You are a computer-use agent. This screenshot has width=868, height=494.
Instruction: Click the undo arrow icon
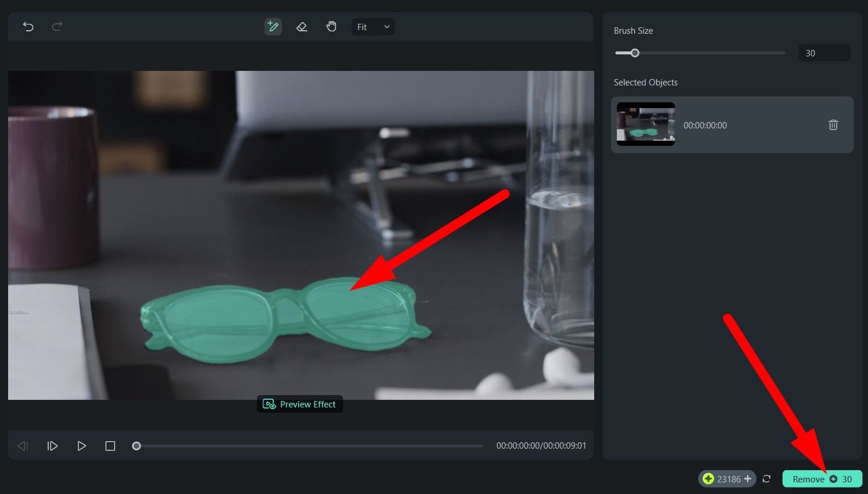tap(28, 27)
